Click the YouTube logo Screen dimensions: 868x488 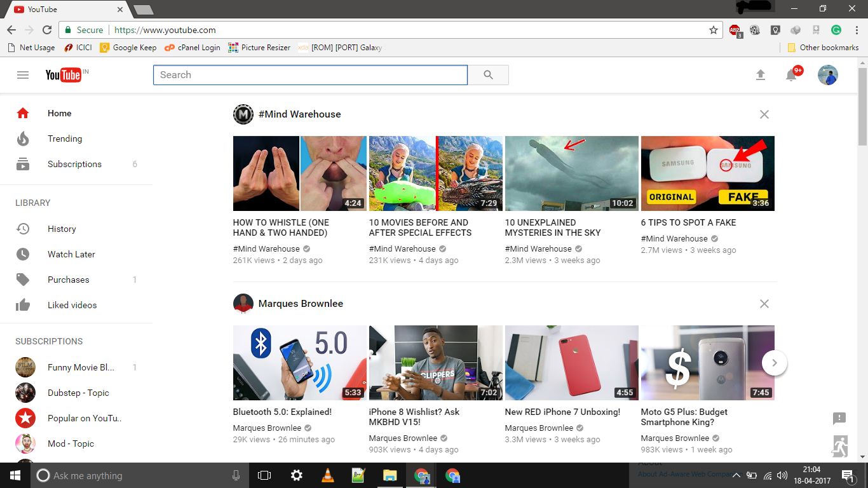click(x=64, y=75)
